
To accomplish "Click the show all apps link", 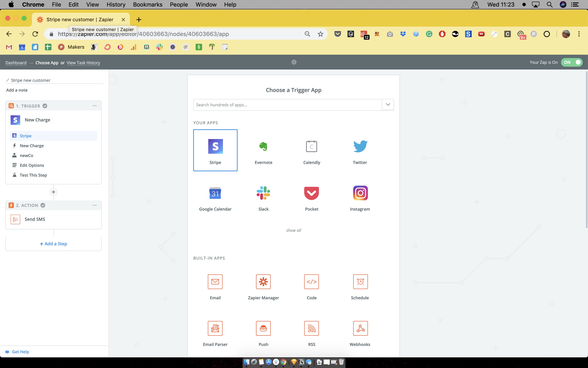I will click(294, 230).
